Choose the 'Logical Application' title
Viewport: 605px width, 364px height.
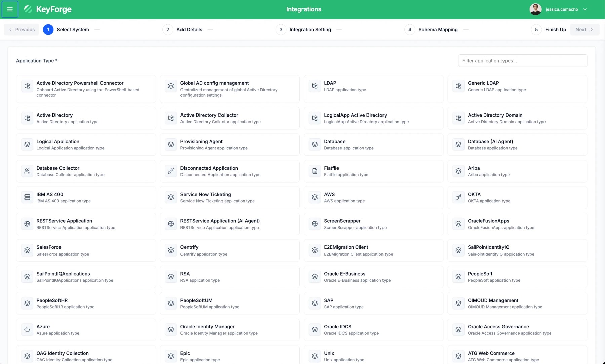coord(58,142)
